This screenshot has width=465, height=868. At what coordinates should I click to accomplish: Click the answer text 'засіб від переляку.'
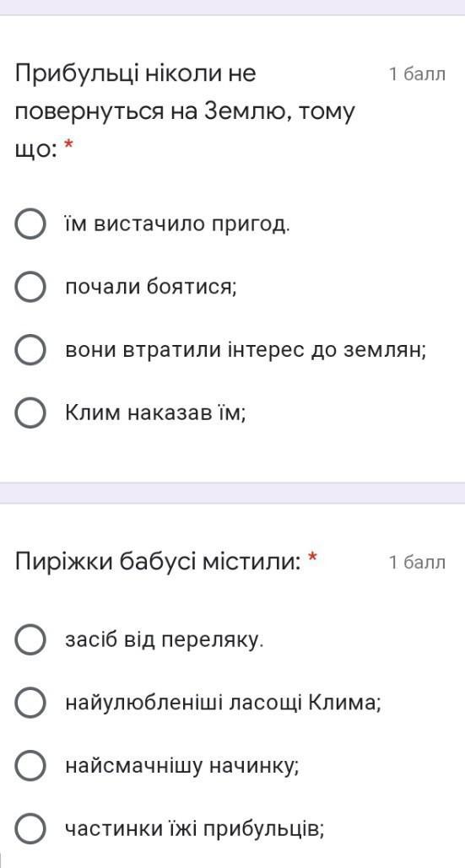tap(165, 640)
